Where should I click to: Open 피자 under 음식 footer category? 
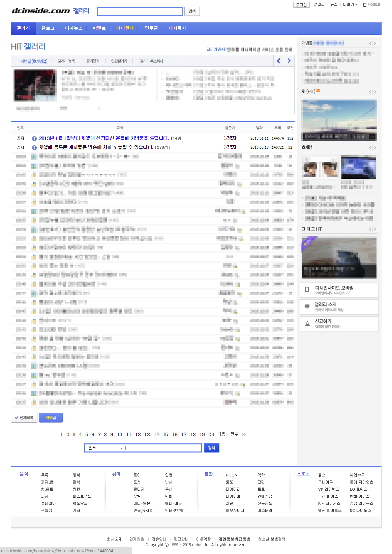(x=45, y=496)
